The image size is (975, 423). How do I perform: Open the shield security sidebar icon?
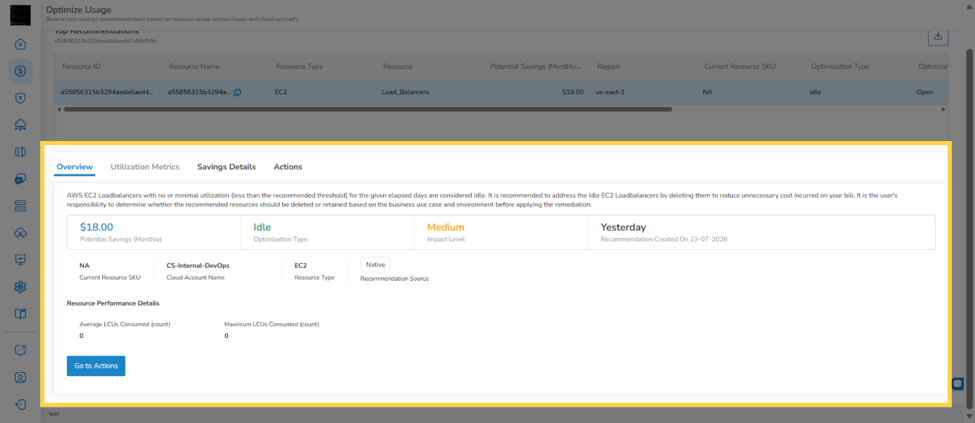(x=21, y=98)
